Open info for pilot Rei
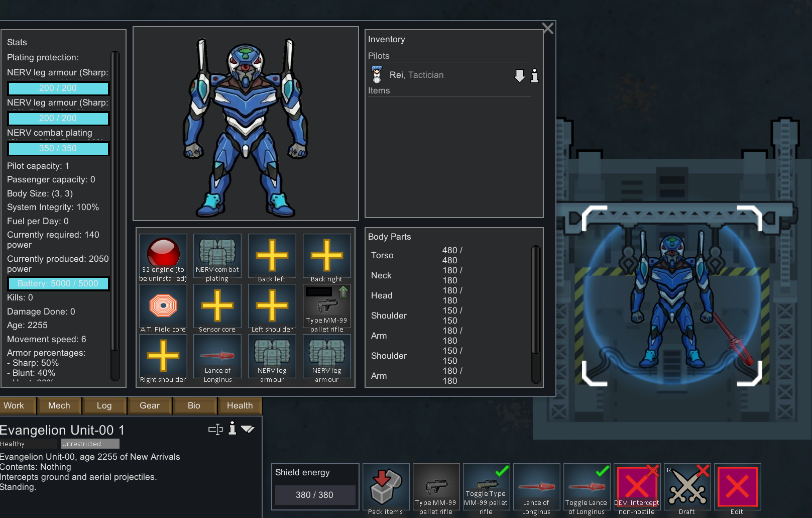The width and height of the screenshot is (812, 518). pos(535,76)
